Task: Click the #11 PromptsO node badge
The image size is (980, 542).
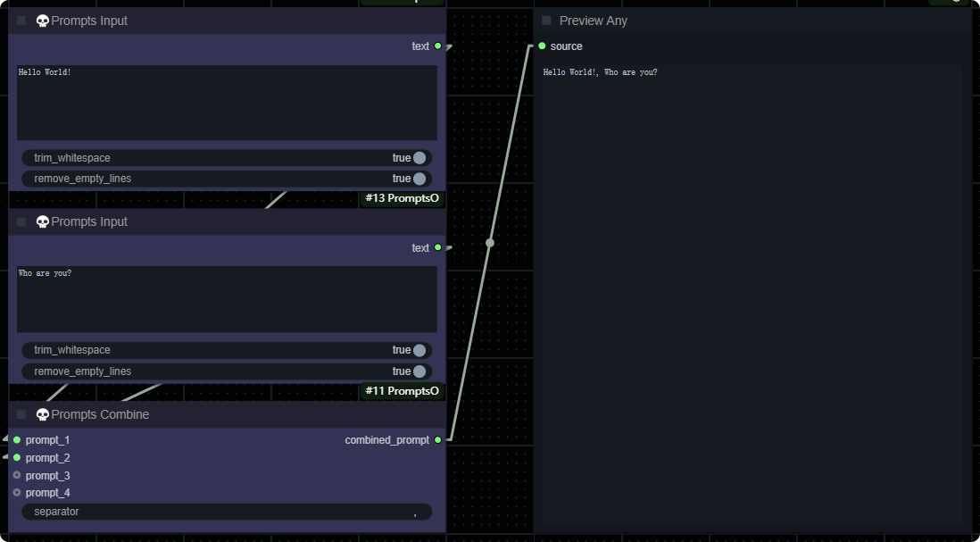Action: point(402,391)
